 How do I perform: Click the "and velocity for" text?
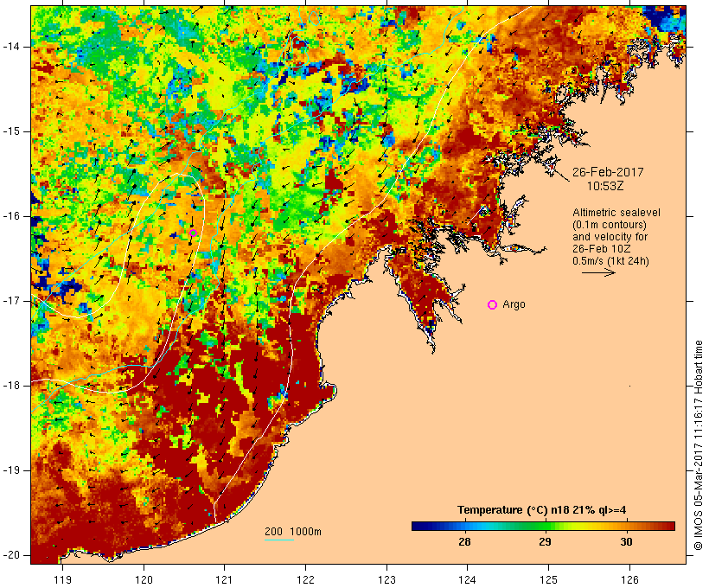point(610,237)
